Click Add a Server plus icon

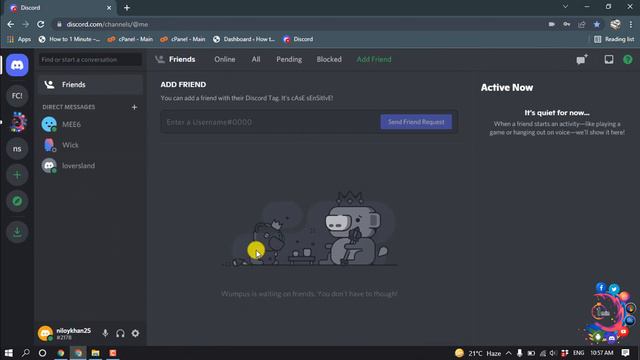click(17, 175)
